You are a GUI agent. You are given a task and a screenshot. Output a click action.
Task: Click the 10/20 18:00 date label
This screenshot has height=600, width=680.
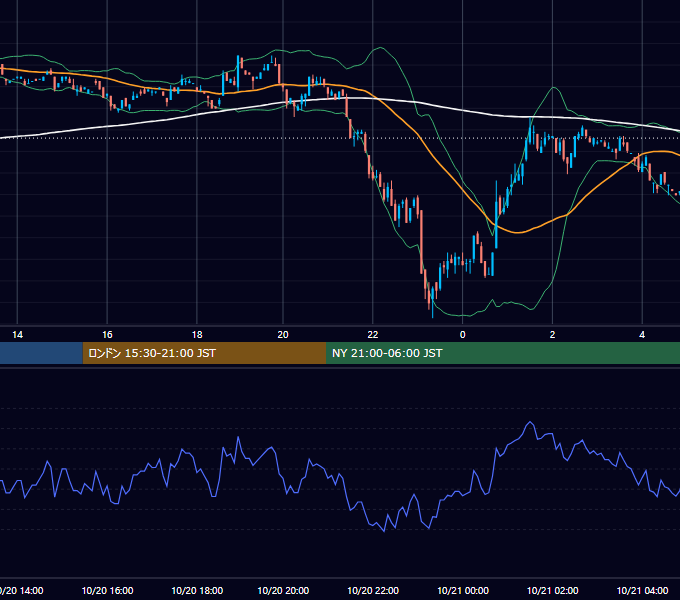coord(197,590)
